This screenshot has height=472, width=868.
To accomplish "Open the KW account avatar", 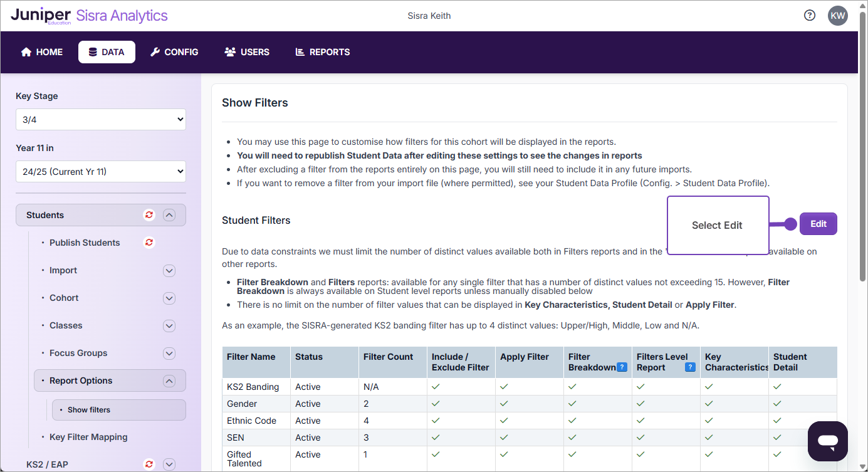I will tap(838, 15).
